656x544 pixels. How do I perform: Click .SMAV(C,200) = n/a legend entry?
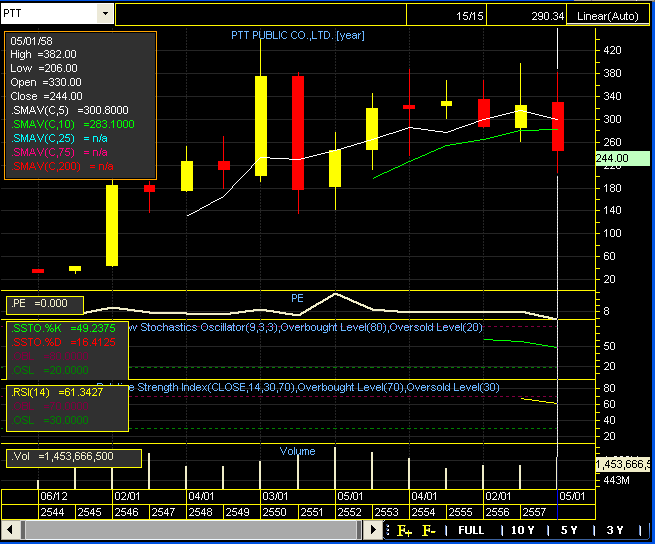point(62,166)
